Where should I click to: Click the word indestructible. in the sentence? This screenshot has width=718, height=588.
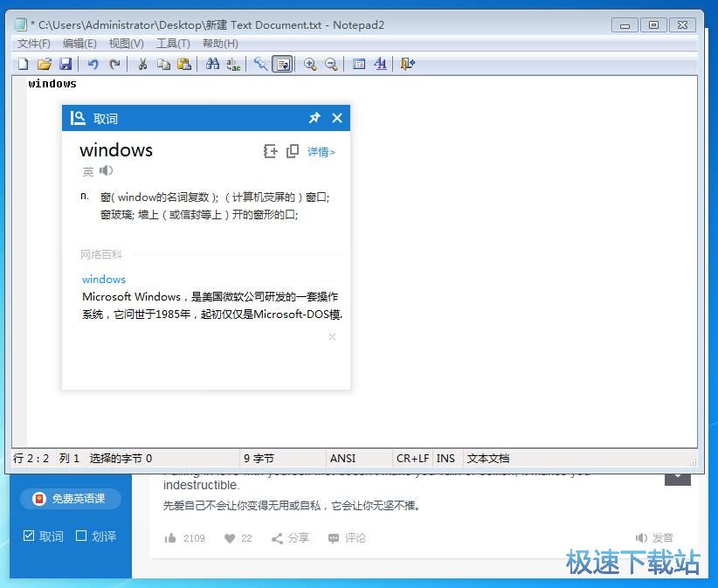pos(202,485)
